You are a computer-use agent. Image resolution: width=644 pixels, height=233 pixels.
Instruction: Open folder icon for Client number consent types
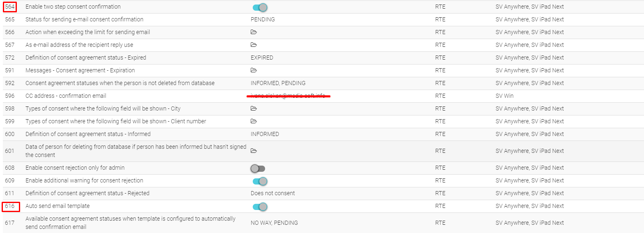[x=254, y=121]
